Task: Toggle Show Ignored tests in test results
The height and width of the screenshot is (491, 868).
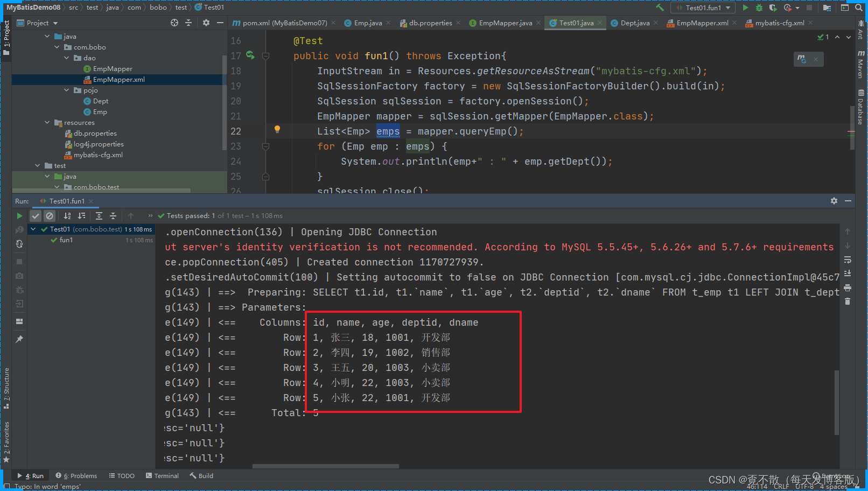Action: pos(50,215)
